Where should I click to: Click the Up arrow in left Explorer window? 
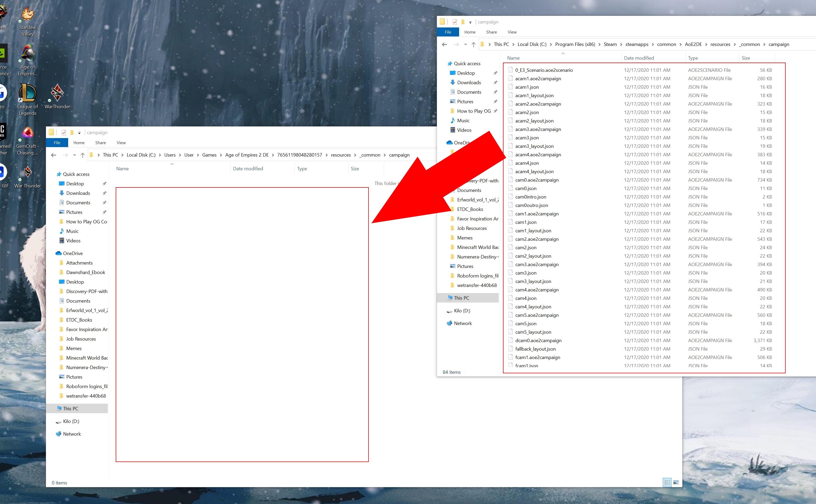(x=83, y=155)
